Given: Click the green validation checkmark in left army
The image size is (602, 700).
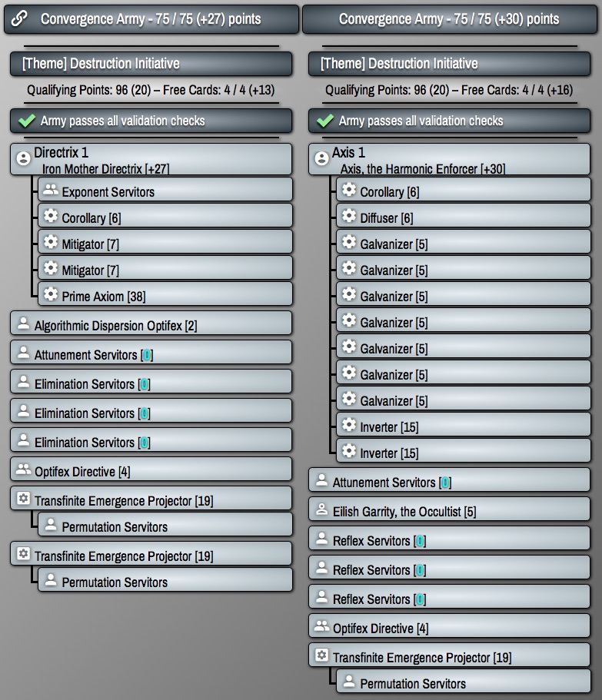Looking at the screenshot, I should tap(27, 121).
